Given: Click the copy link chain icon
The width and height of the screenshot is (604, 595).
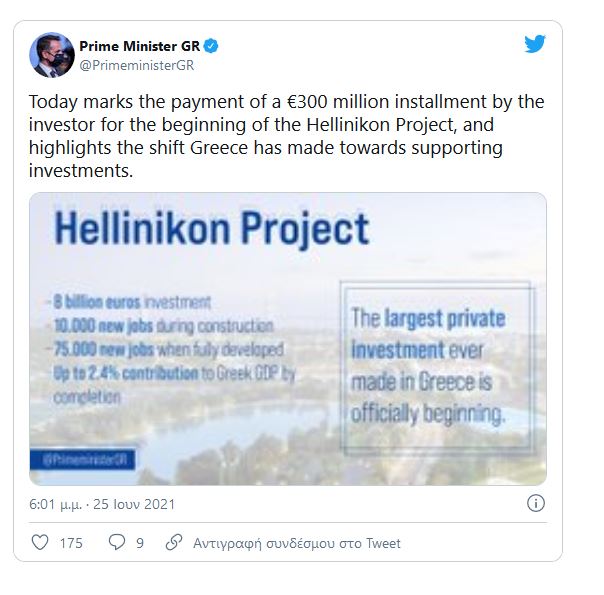Looking at the screenshot, I should click(x=173, y=543).
